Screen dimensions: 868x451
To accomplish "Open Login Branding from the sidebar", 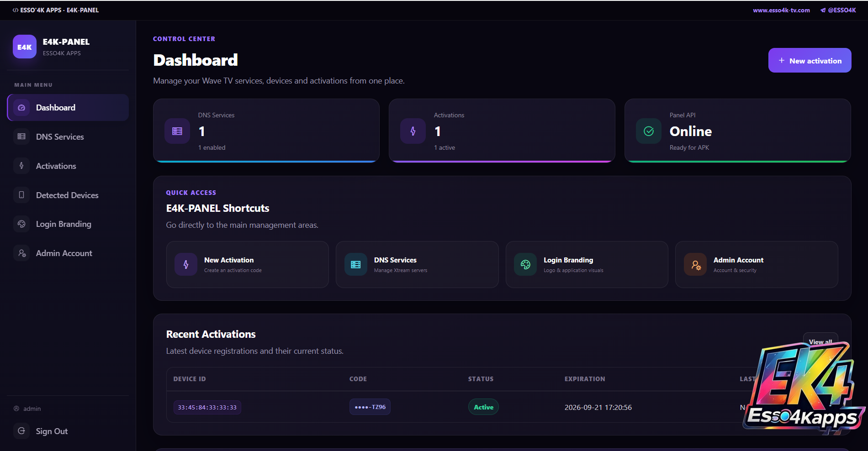I will click(x=68, y=224).
